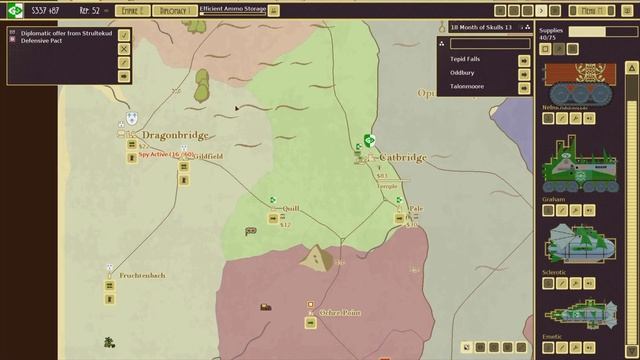
Task: Edit Sclerotic with the pencil icon
Action: click(x=562, y=283)
